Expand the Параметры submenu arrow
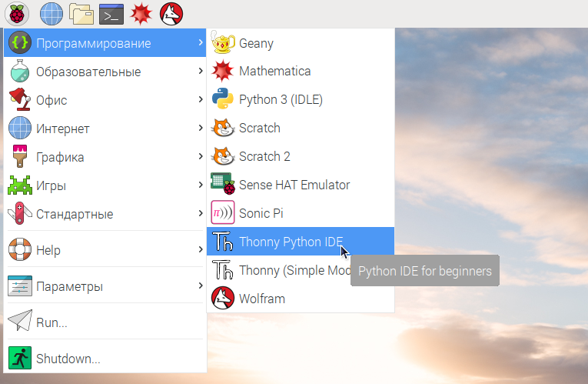Screen dimensions: 588x384 [x=201, y=285]
